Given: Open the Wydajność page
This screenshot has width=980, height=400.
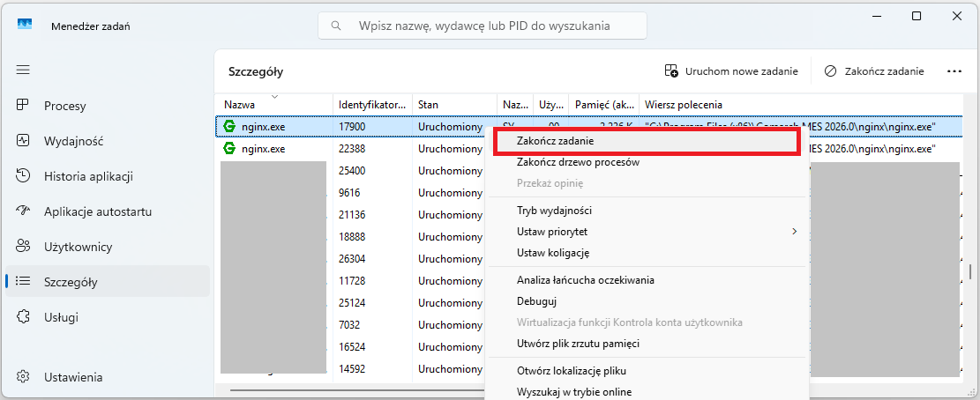Looking at the screenshot, I should 108,141.
